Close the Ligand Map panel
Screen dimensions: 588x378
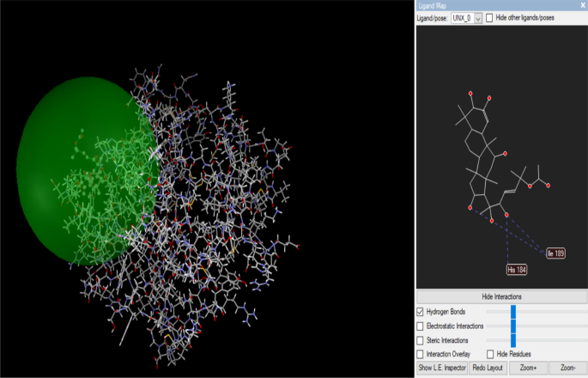tap(583, 5)
